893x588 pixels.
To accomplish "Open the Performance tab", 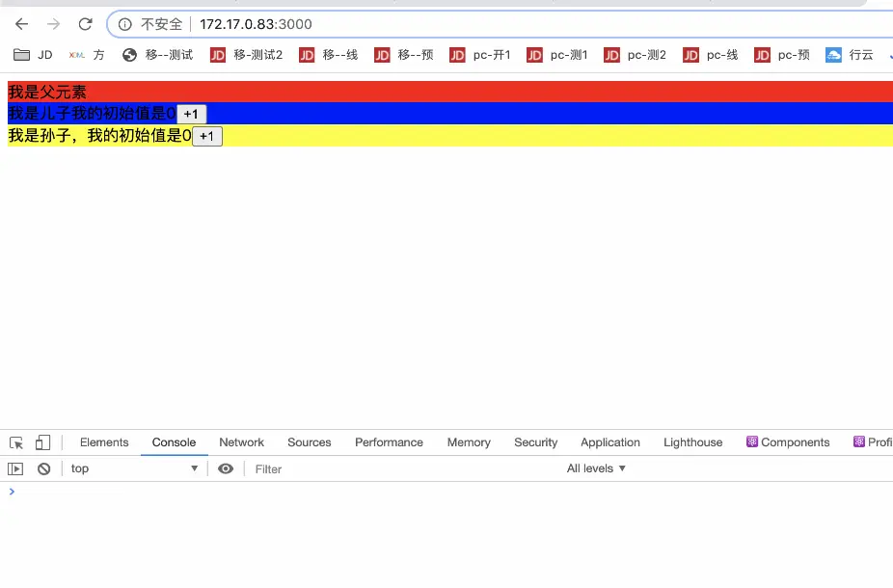I will pos(389,442).
